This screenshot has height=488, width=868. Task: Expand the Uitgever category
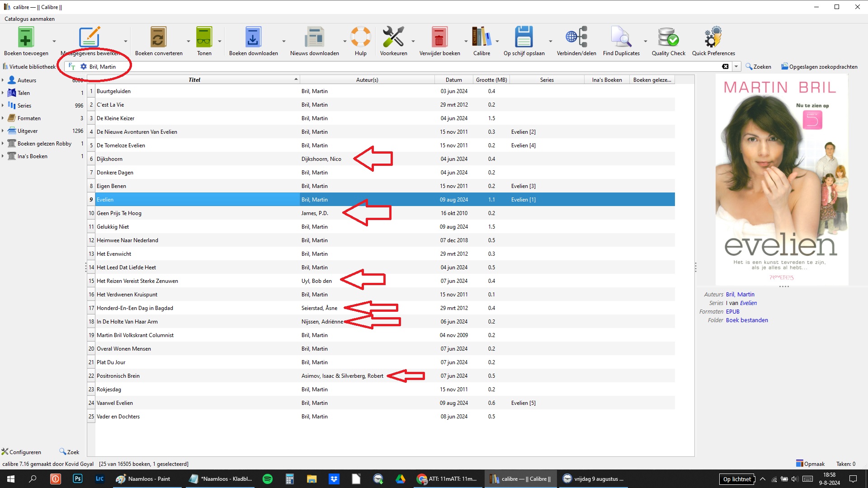tap(3, 131)
